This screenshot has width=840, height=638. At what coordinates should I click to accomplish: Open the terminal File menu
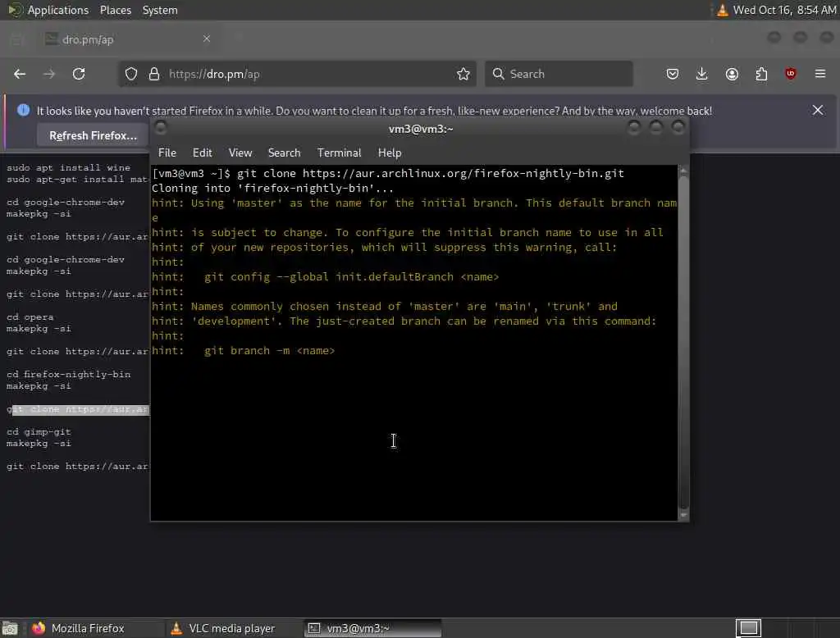point(167,153)
